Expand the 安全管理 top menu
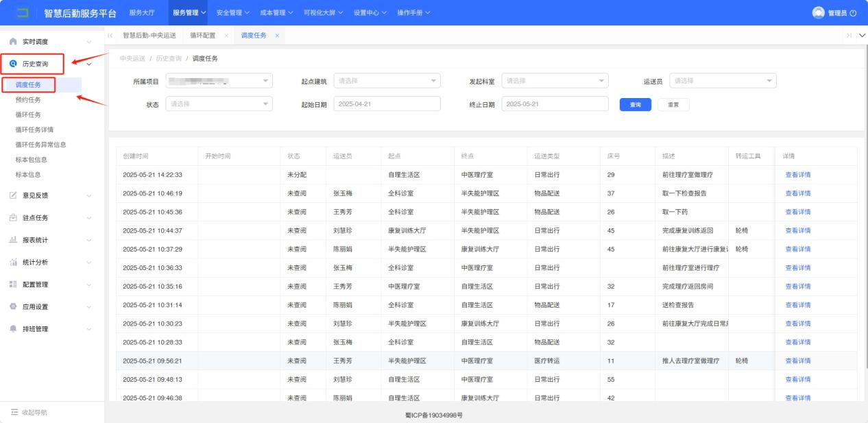Viewport: 868px width, 423px height. tap(233, 12)
